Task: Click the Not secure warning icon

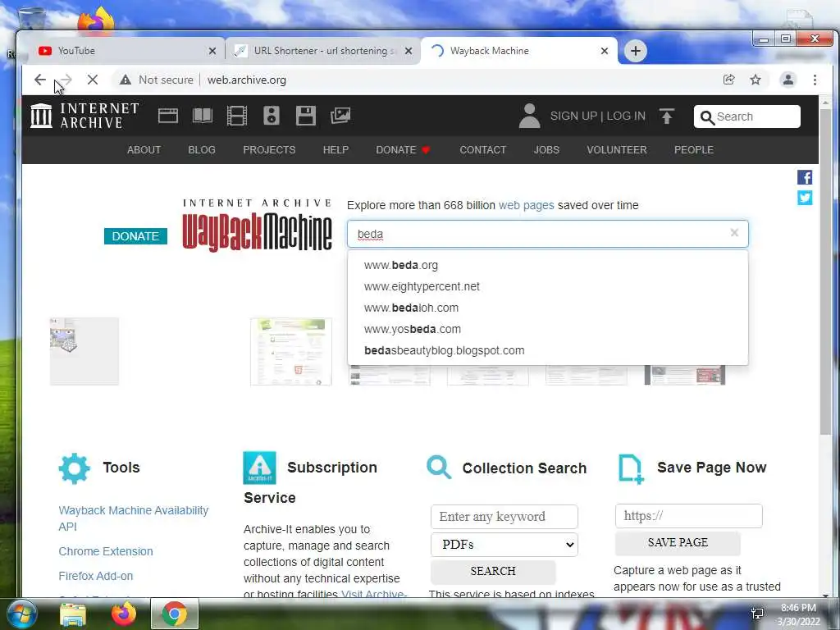Action: coord(126,80)
